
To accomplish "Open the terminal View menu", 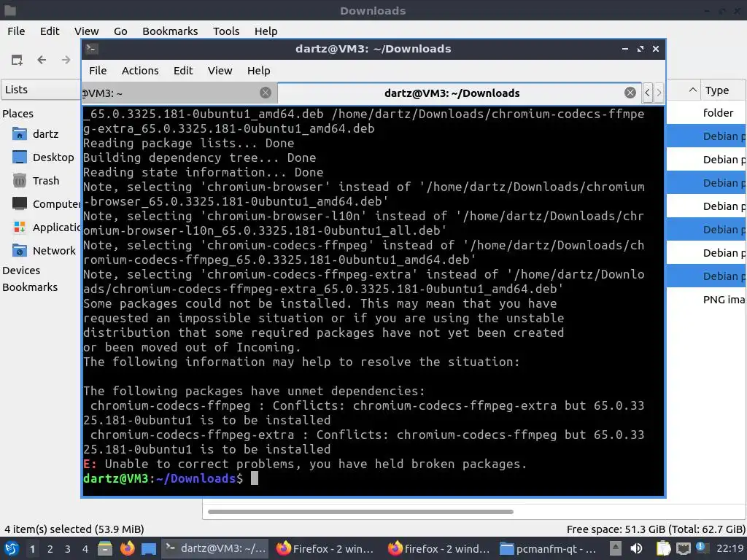I will 220,71.
